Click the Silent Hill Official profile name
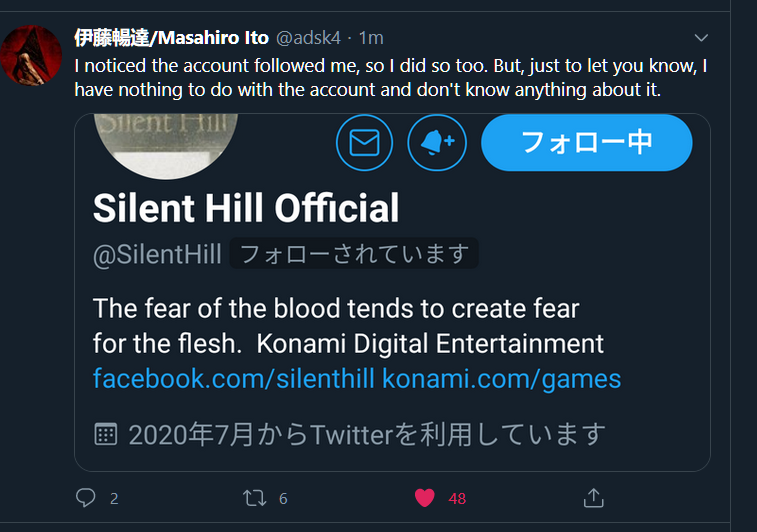Image resolution: width=757 pixels, height=532 pixels. (246, 208)
